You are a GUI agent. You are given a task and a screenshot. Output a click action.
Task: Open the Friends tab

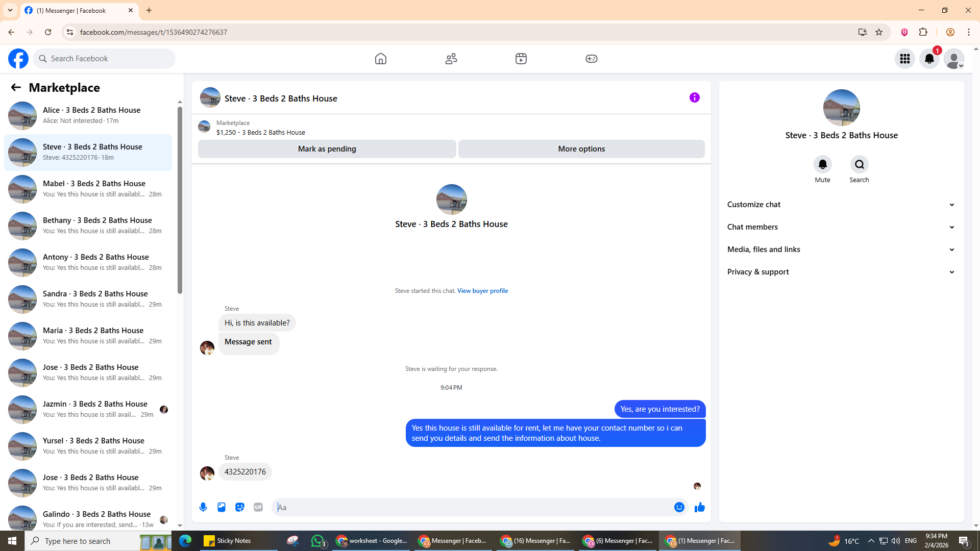451,59
